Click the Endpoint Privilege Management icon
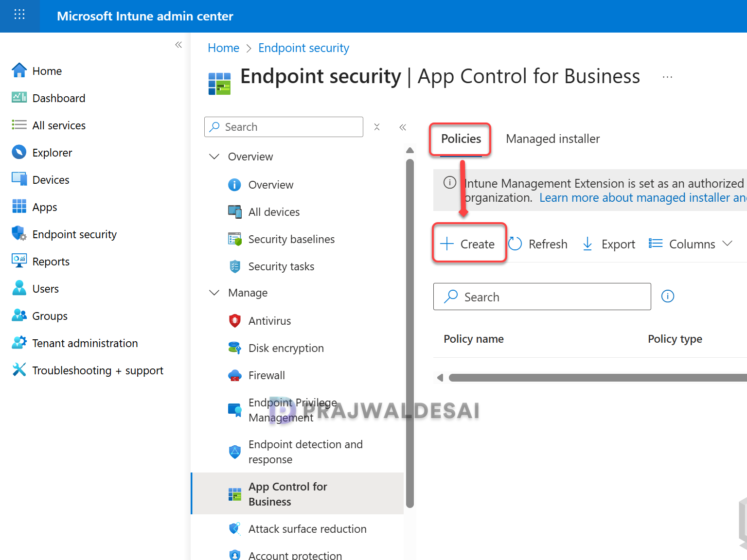 (234, 410)
